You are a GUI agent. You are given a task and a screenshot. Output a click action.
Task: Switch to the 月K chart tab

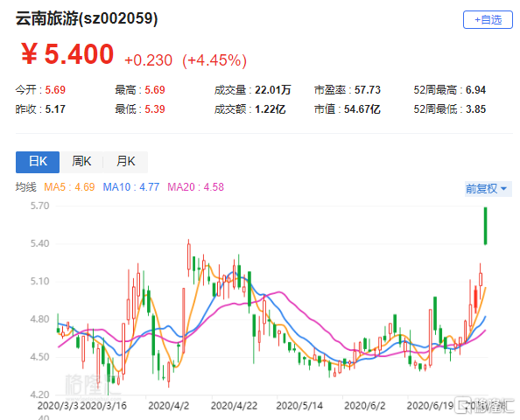(126, 162)
